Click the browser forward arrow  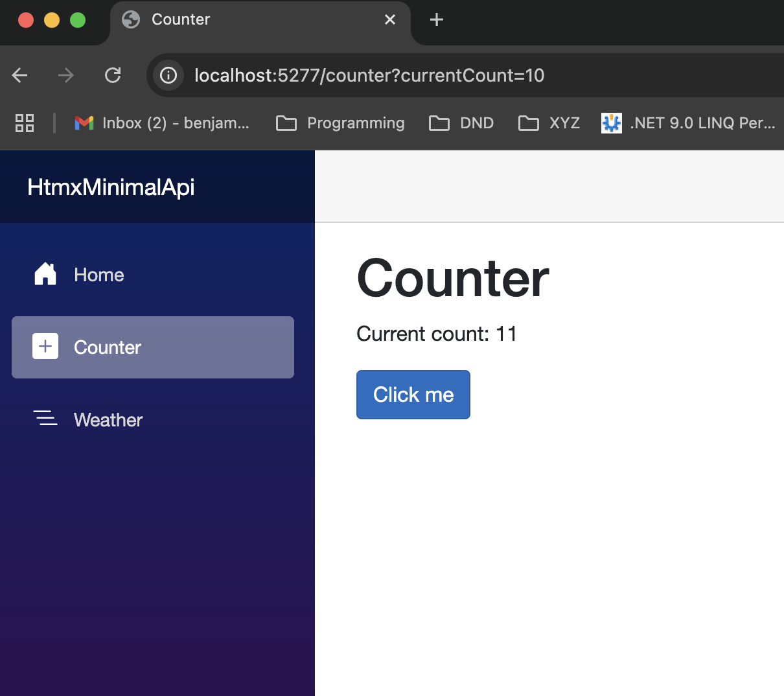point(65,76)
